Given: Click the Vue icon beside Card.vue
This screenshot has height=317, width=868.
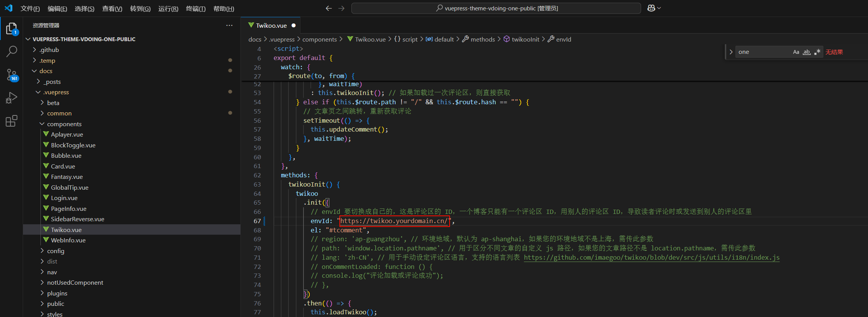Looking at the screenshot, I should [46, 166].
